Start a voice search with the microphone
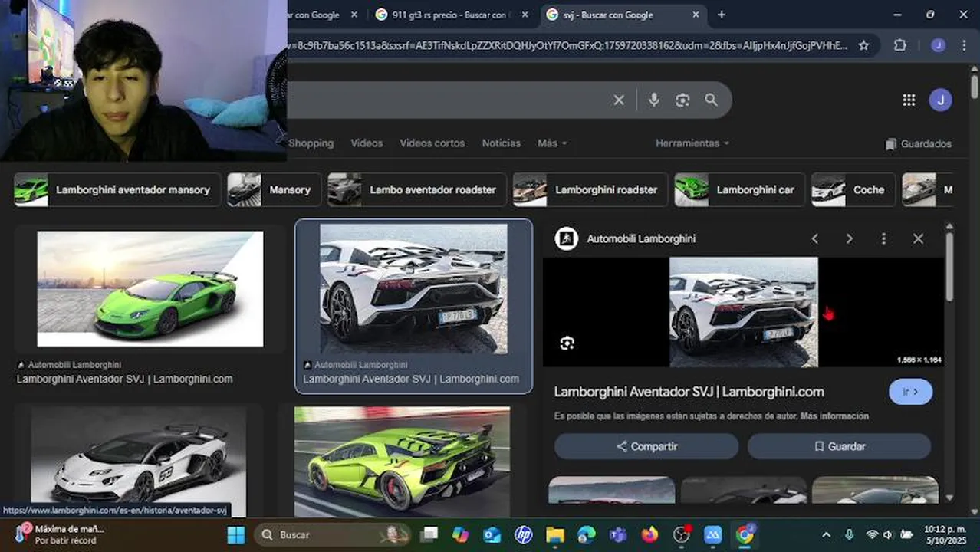Viewport: 980px width, 552px height. tap(653, 100)
